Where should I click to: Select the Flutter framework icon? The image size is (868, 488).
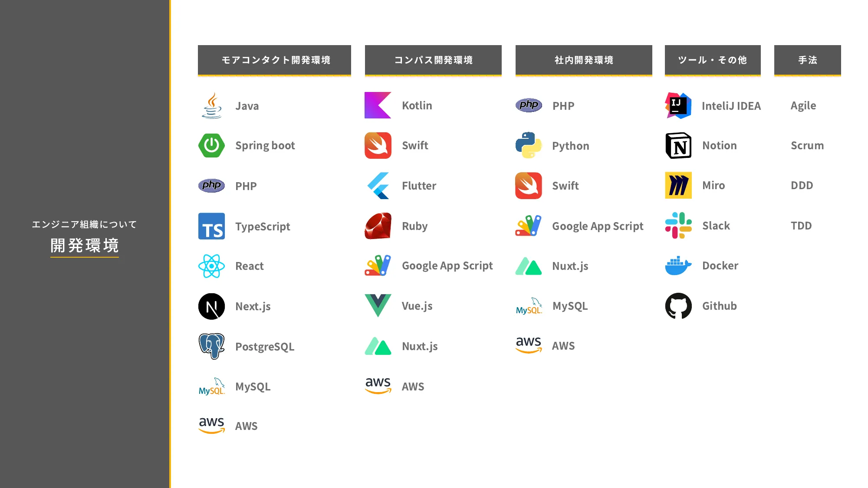coord(378,185)
